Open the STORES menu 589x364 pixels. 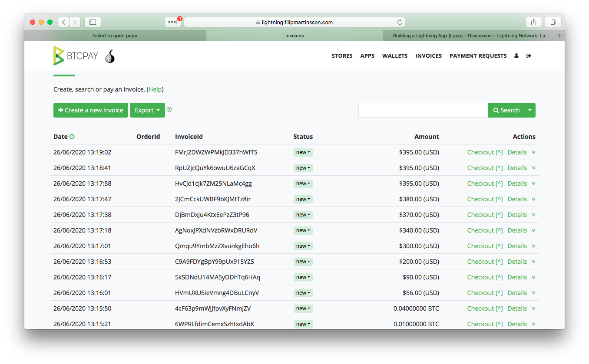342,56
